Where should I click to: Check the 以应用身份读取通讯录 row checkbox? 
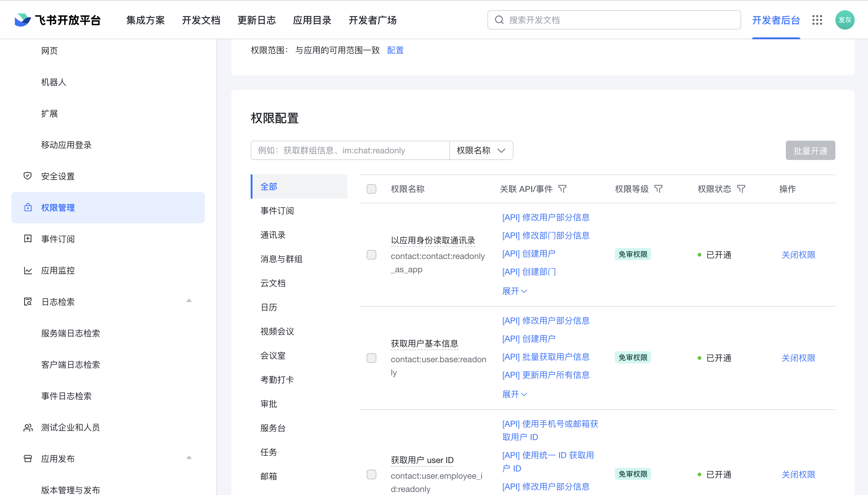click(x=371, y=255)
